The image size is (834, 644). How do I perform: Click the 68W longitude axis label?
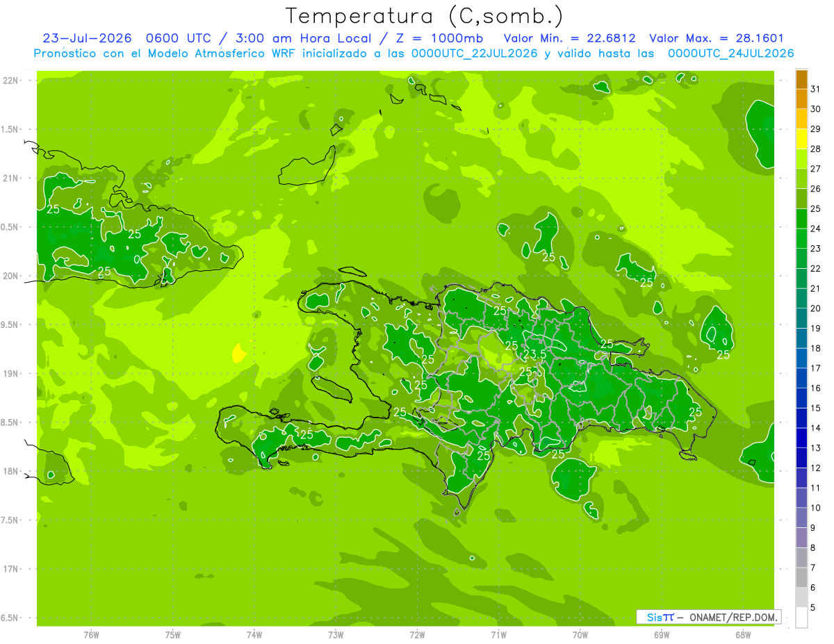click(742, 634)
